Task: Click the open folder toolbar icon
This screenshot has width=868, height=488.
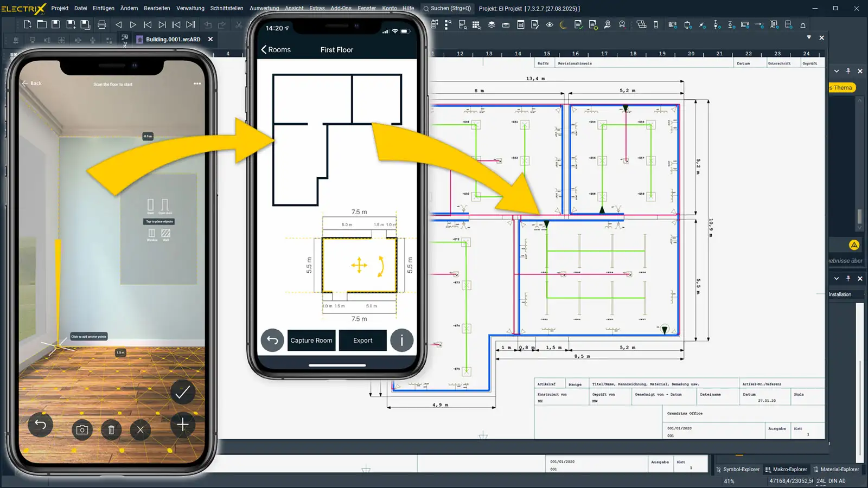Action: (42, 24)
